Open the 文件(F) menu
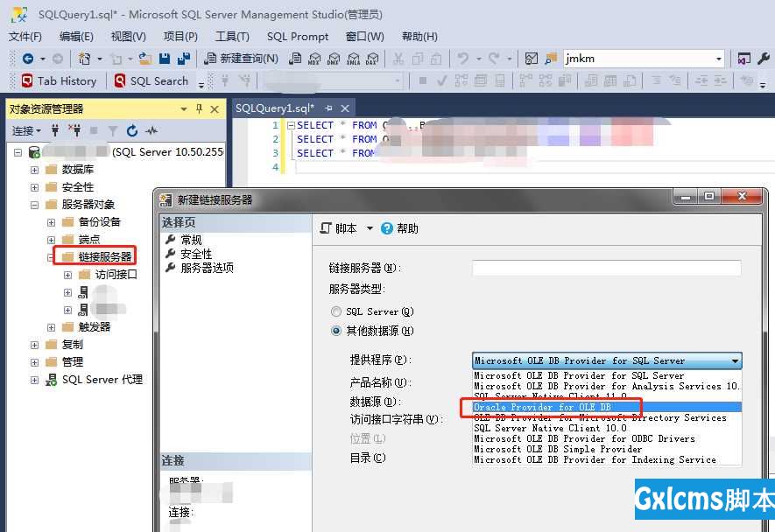This screenshot has height=532, width=775. (25, 37)
